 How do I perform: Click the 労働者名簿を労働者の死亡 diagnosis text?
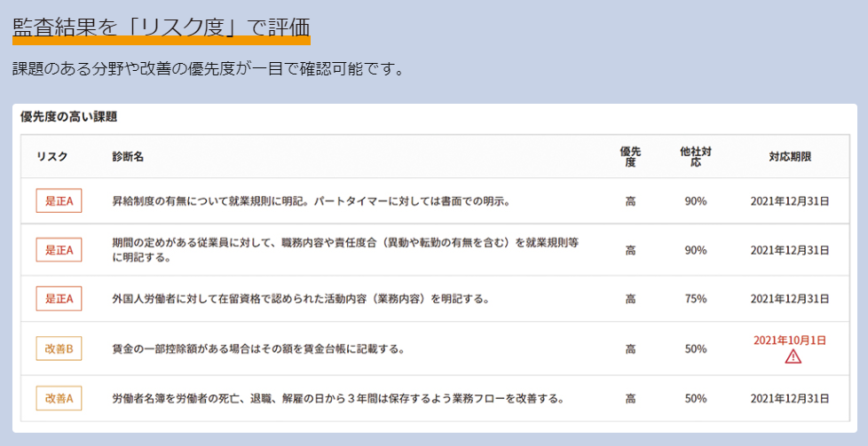click(x=338, y=398)
